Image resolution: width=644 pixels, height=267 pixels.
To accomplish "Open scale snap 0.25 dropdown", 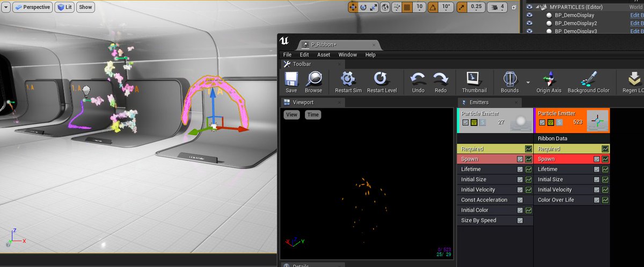I will 475,7.
